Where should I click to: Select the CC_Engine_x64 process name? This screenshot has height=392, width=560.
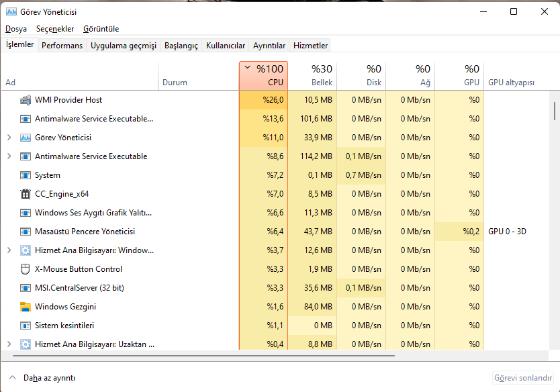(x=62, y=194)
